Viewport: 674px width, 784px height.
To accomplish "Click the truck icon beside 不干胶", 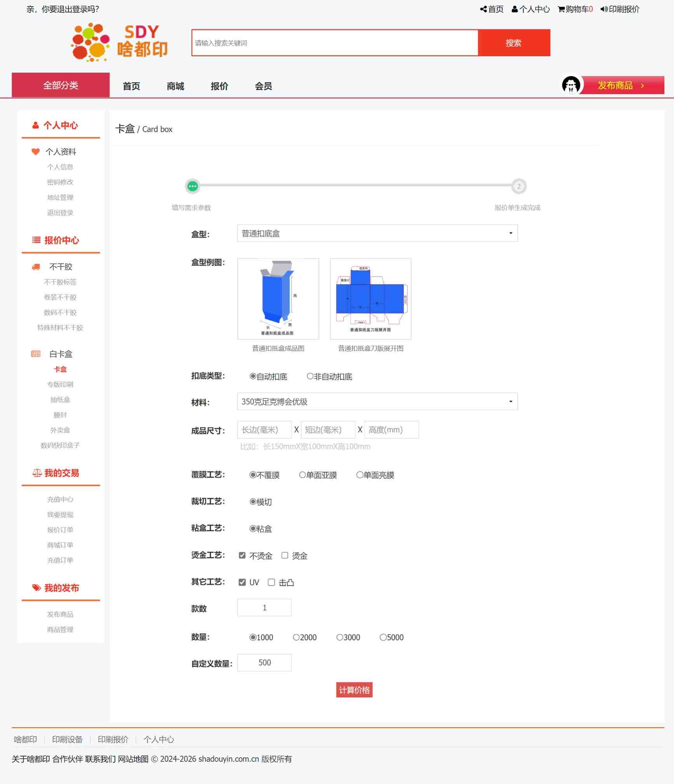I will (x=36, y=267).
